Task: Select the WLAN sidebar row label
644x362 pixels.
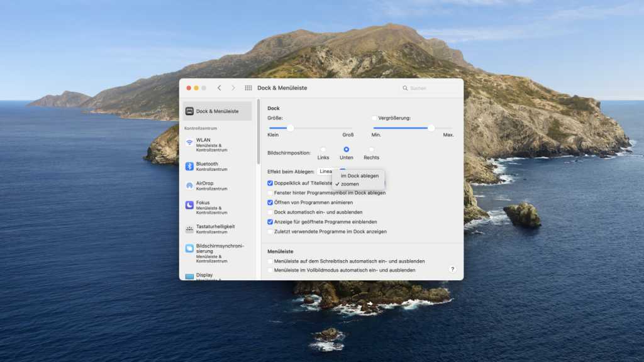Action: [203, 140]
